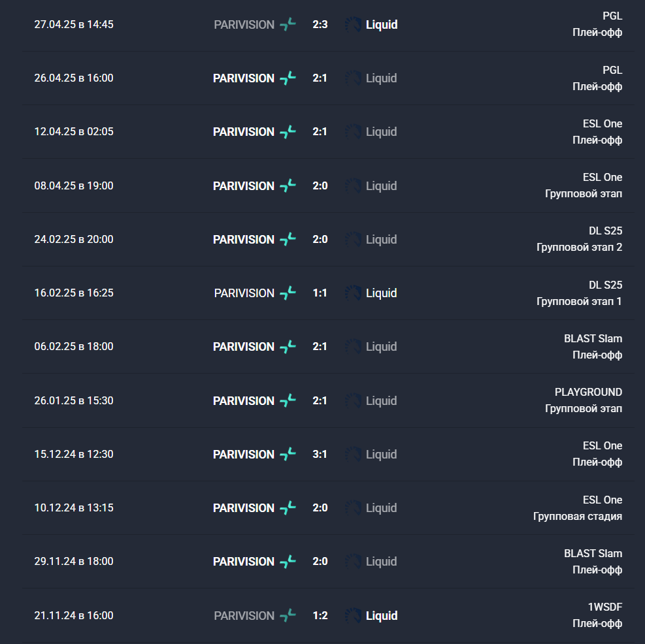Open DL S25 Групповой этап 2 tournament
645x644 pixels.
coord(579,240)
